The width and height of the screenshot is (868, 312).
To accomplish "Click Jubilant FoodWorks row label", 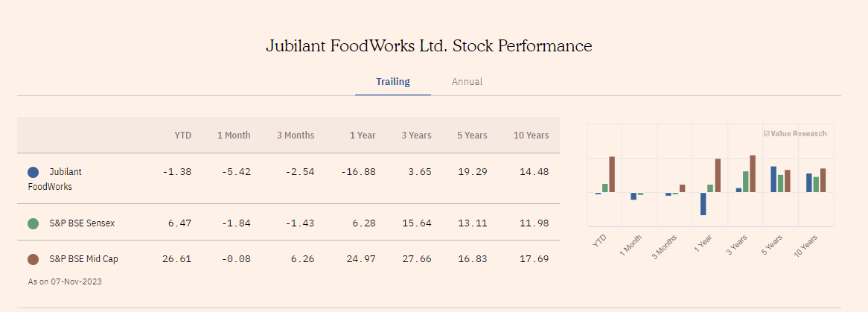I will click(x=55, y=179).
